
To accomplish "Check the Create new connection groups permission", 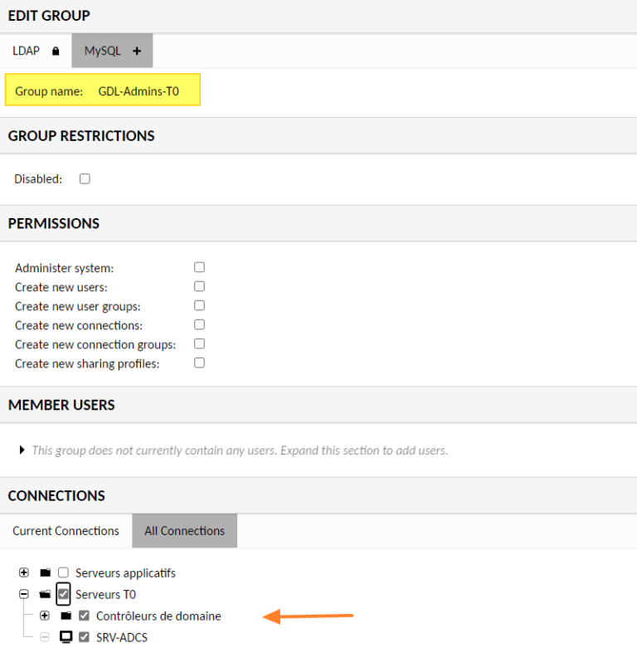I will click(198, 343).
